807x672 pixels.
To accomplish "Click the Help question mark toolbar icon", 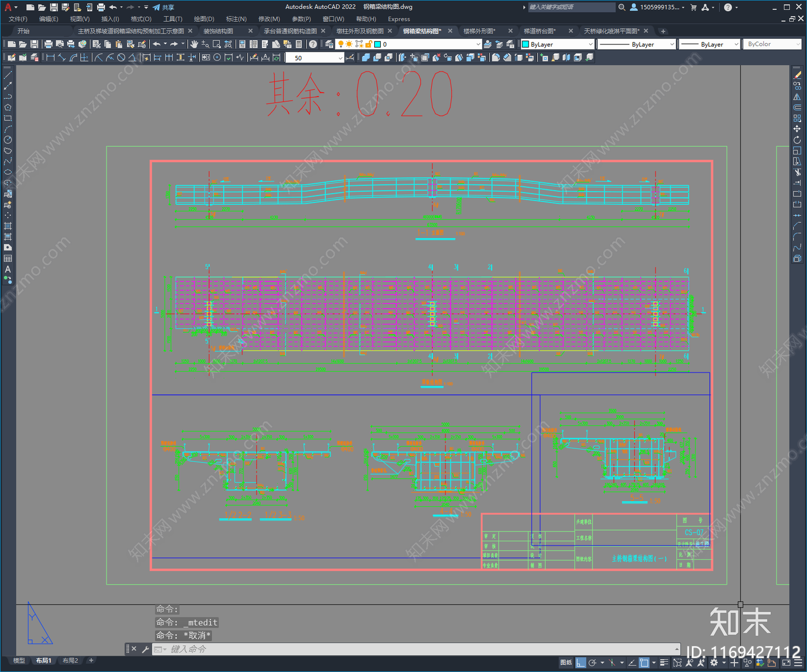I will [313, 44].
